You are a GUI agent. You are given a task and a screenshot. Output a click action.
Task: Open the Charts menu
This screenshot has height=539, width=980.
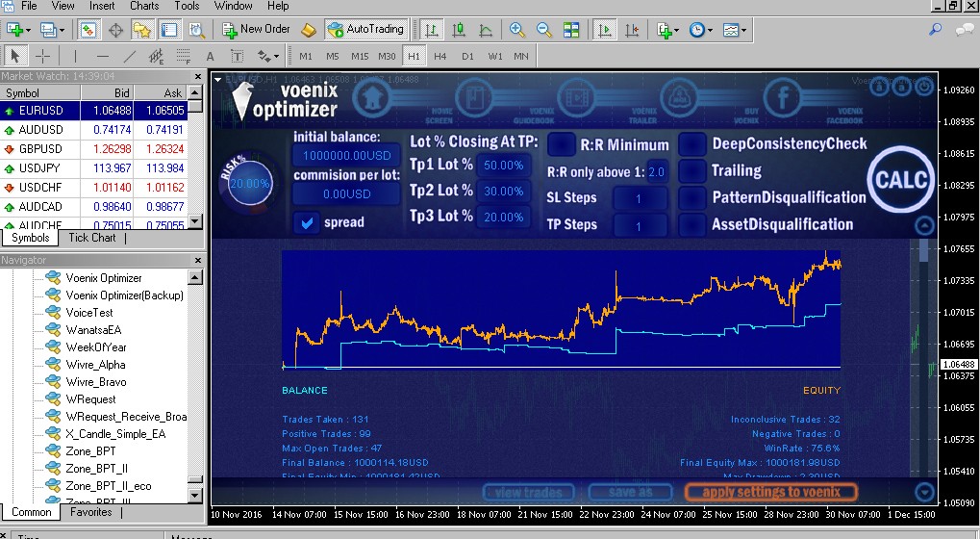coord(144,6)
